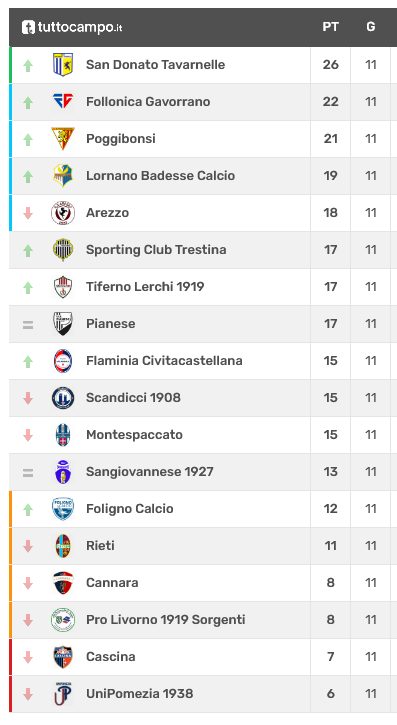Sort table by PT column header

330,27
